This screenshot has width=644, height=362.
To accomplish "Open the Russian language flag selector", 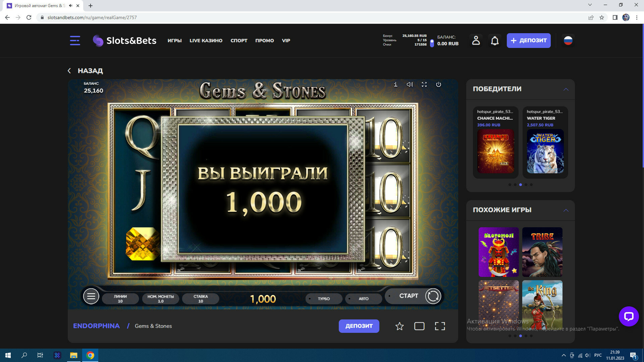I will tap(568, 41).
